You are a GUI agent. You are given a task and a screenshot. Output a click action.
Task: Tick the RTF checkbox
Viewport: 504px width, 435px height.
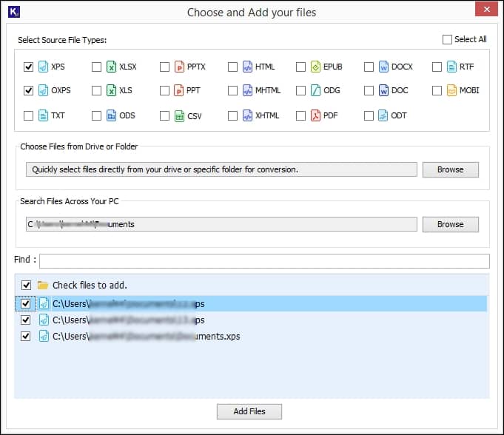click(437, 67)
